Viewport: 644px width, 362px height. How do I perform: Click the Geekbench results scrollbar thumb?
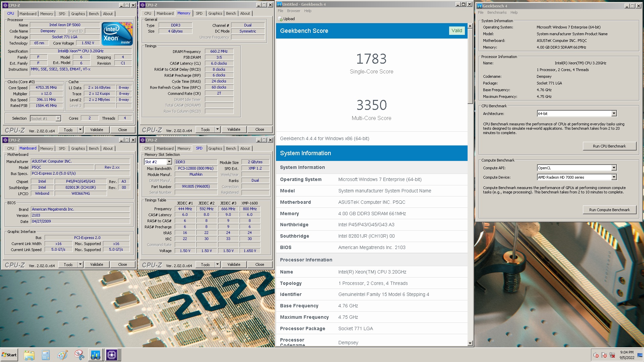[470, 66]
